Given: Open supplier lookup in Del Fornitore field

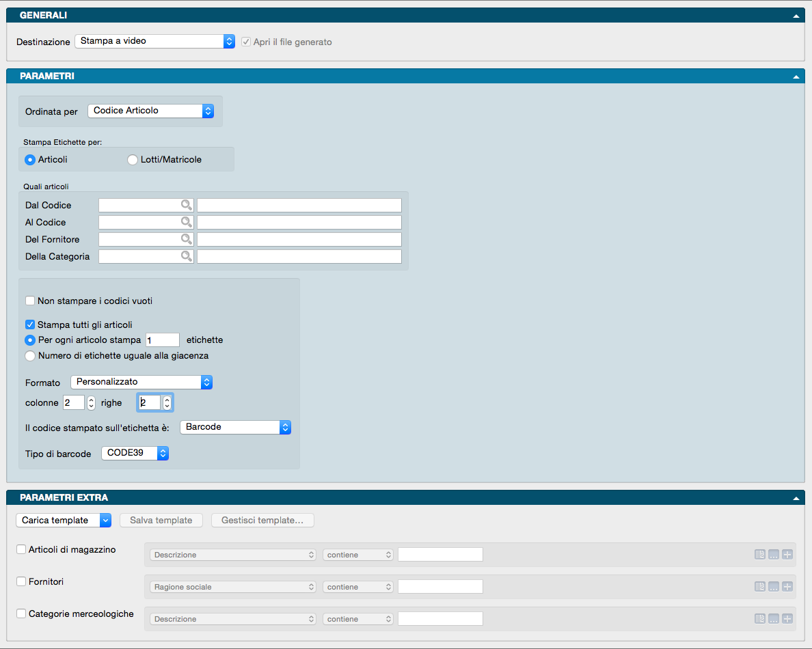Looking at the screenshot, I should pyautogui.click(x=185, y=239).
